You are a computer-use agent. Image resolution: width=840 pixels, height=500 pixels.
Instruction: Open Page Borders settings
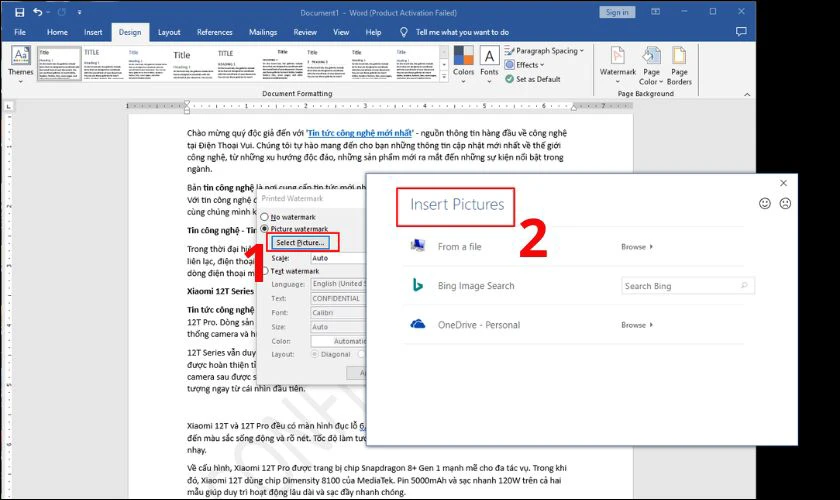pyautogui.click(x=679, y=64)
